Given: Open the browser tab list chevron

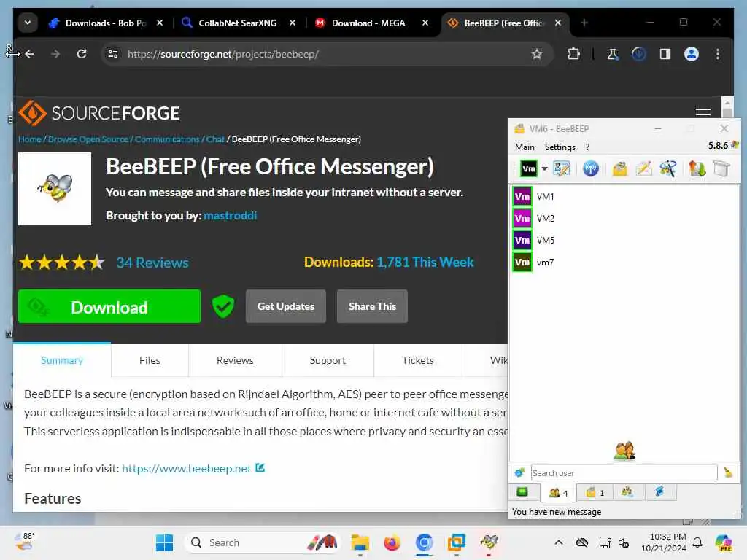Looking at the screenshot, I should 28,23.
